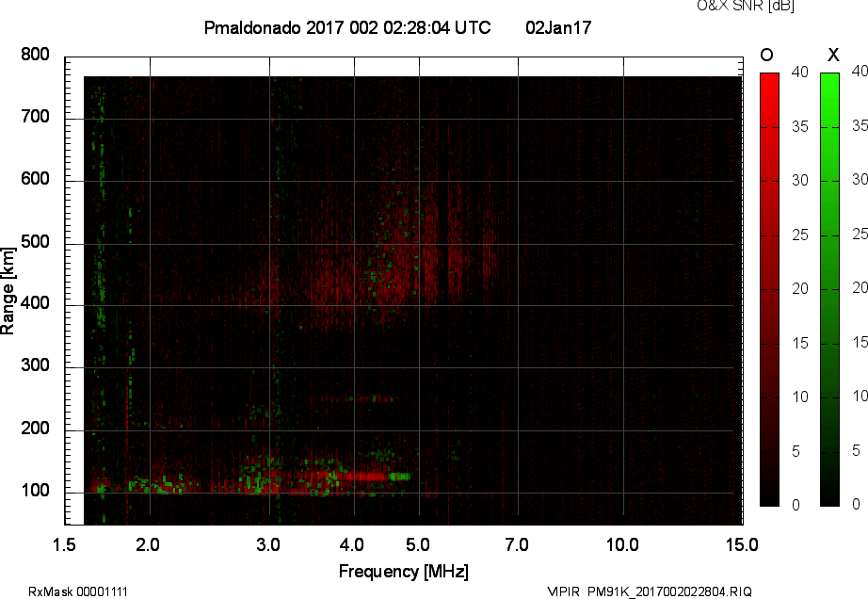The image size is (868, 599).
Task: Select the 'Range [km]' vertical axis label
Action: (8, 289)
